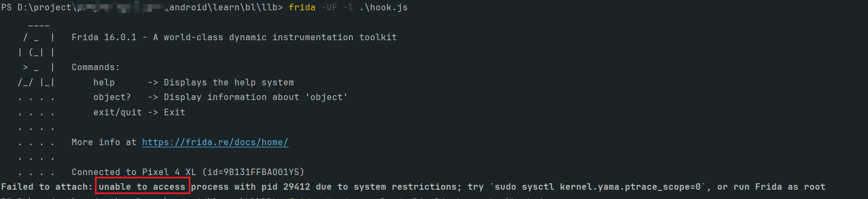The height and width of the screenshot is (199, 868).
Task: Click the highlighted 'unable to access' text
Action: point(142,186)
